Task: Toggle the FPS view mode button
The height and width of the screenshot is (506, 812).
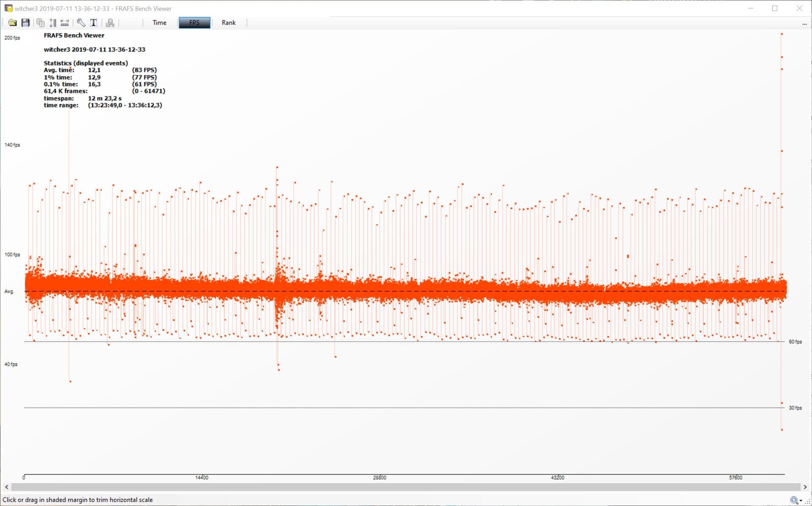Action: coord(194,23)
